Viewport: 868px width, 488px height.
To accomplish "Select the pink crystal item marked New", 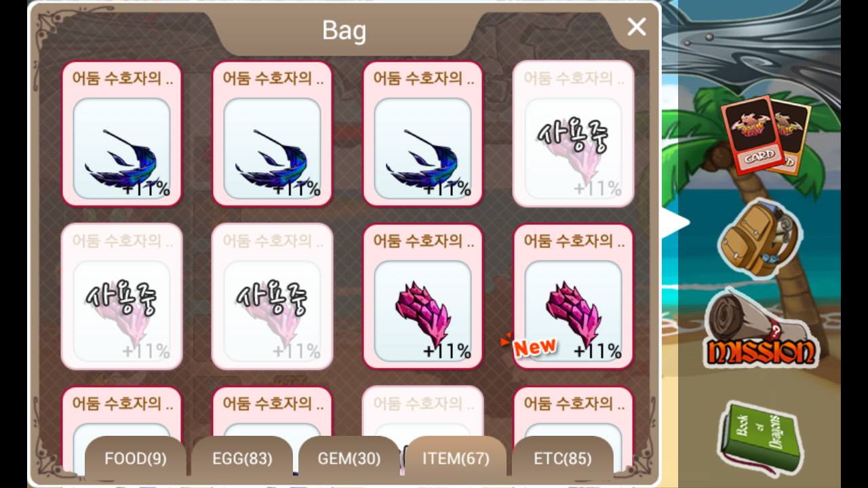I will point(574,297).
